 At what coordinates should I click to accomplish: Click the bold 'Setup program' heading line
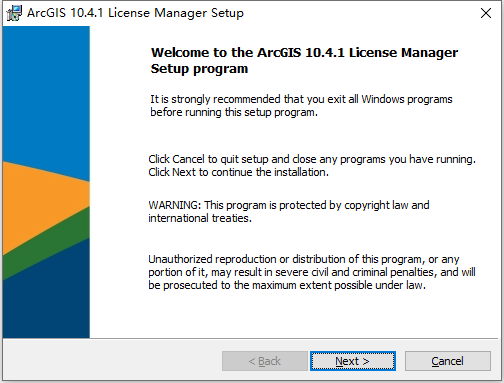tap(199, 69)
